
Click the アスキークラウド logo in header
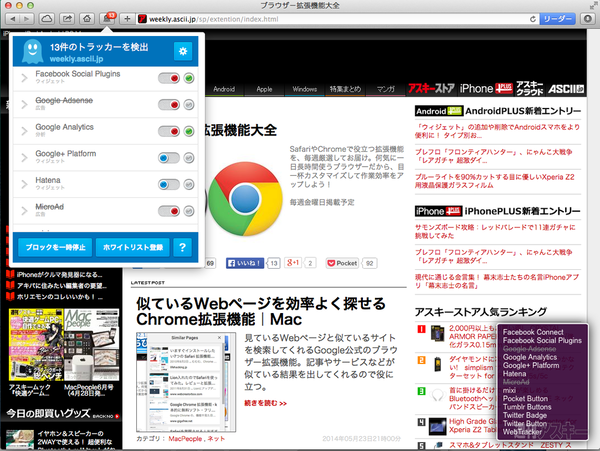530,89
